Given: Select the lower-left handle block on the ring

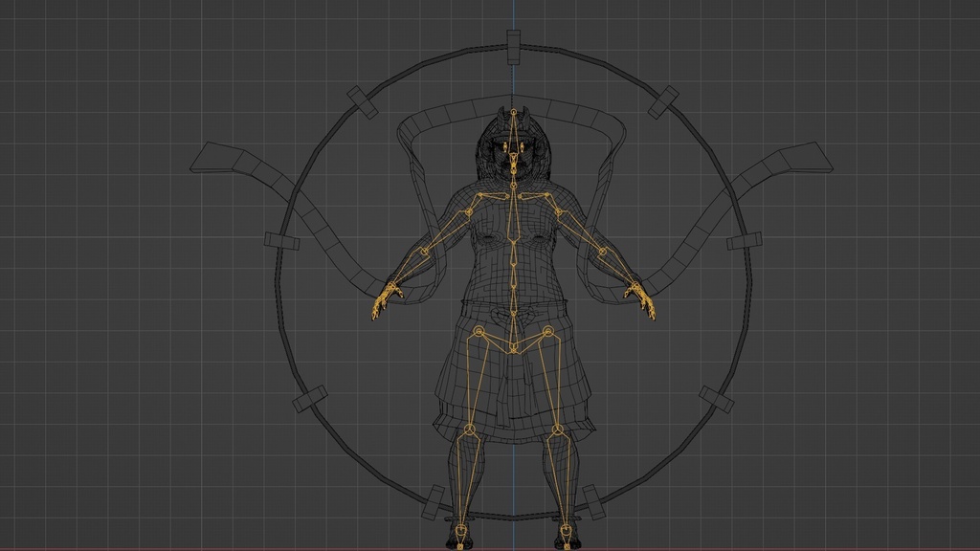Looking at the screenshot, I should click(310, 399).
